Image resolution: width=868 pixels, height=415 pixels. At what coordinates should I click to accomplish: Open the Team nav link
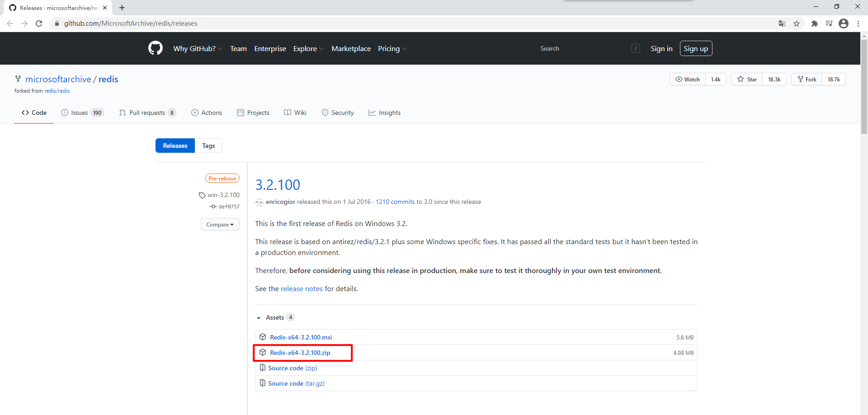[238, 48]
